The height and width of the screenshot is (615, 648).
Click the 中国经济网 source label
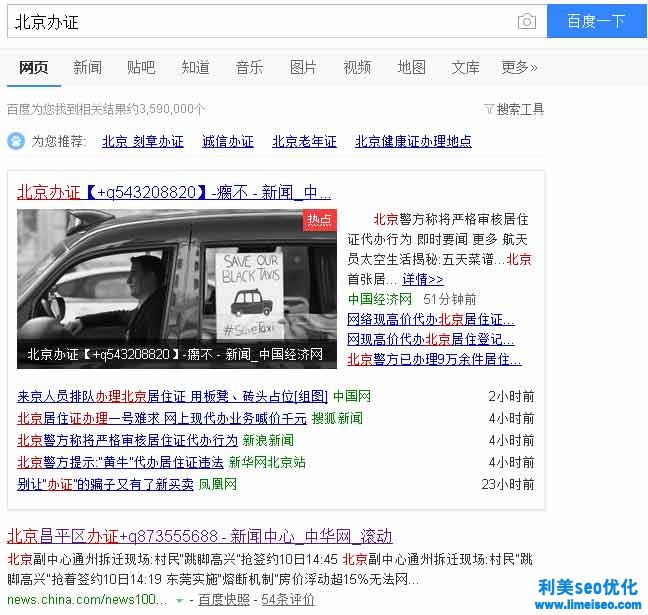(x=380, y=299)
